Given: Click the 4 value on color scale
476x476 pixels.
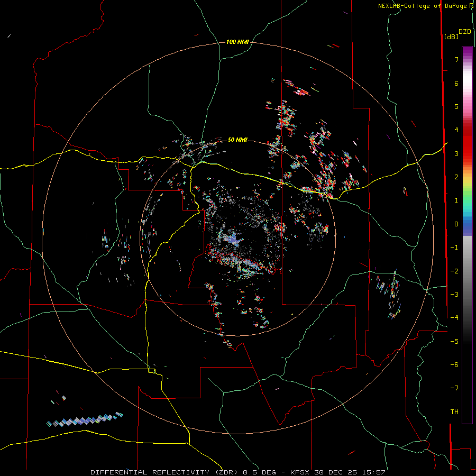Looking at the screenshot, I should tap(456, 130).
